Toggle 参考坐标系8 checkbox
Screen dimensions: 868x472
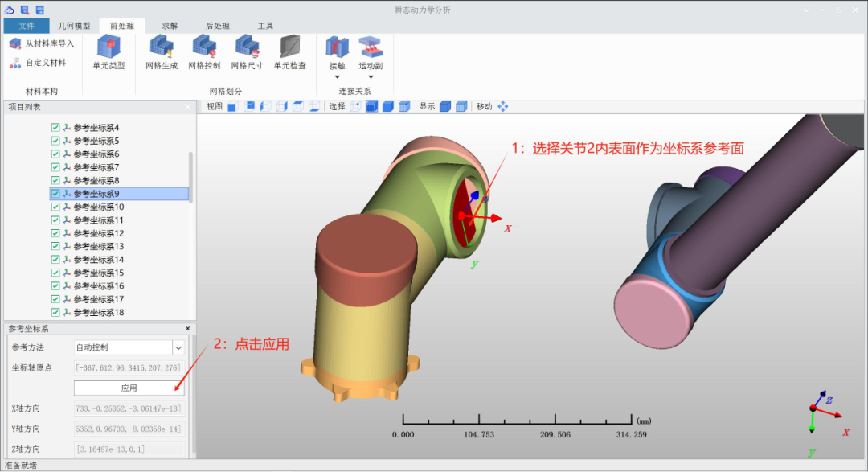(x=55, y=181)
